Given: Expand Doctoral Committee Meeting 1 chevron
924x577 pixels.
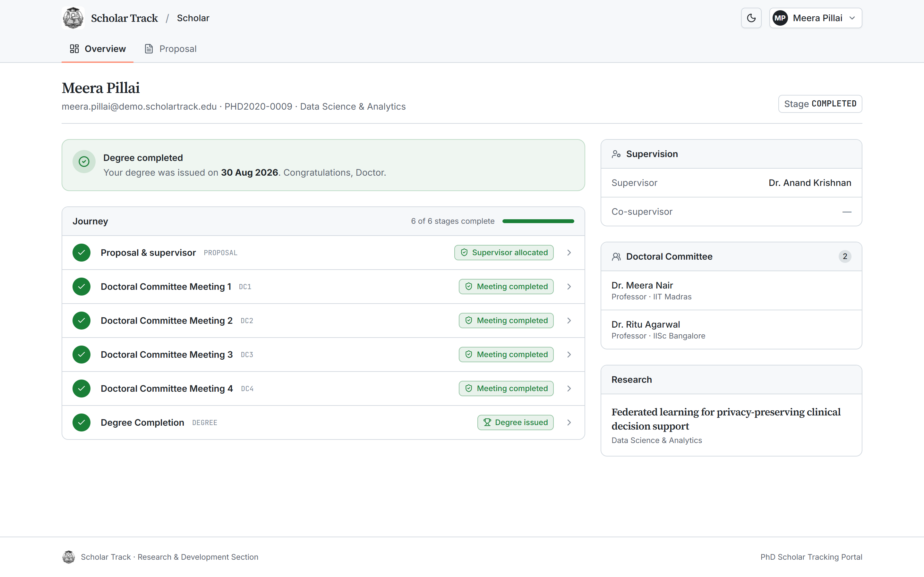Looking at the screenshot, I should (569, 287).
